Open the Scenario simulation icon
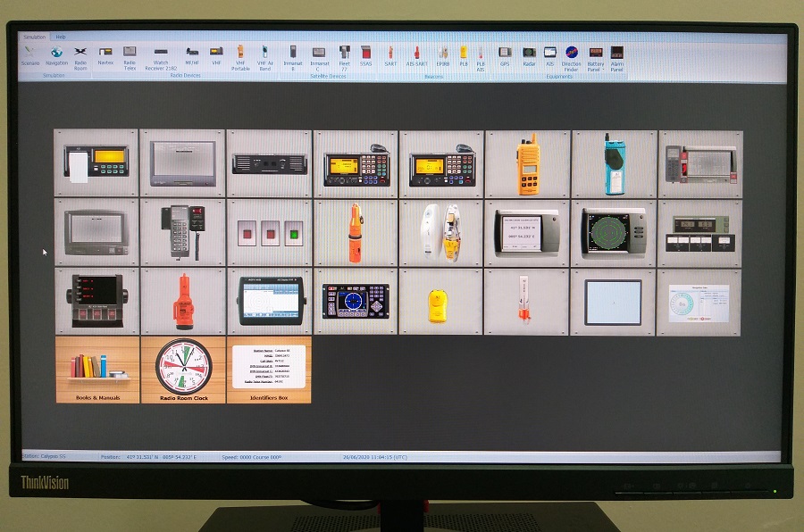 (x=30, y=54)
